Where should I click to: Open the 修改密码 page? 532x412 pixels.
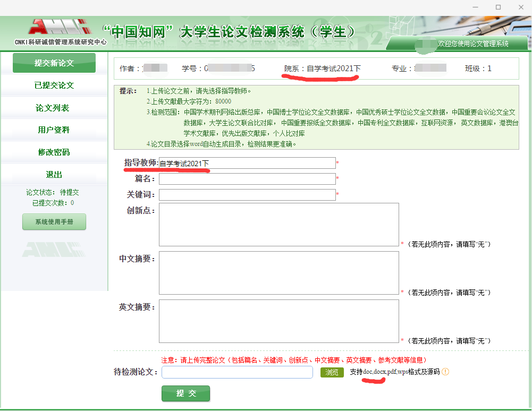click(x=54, y=152)
